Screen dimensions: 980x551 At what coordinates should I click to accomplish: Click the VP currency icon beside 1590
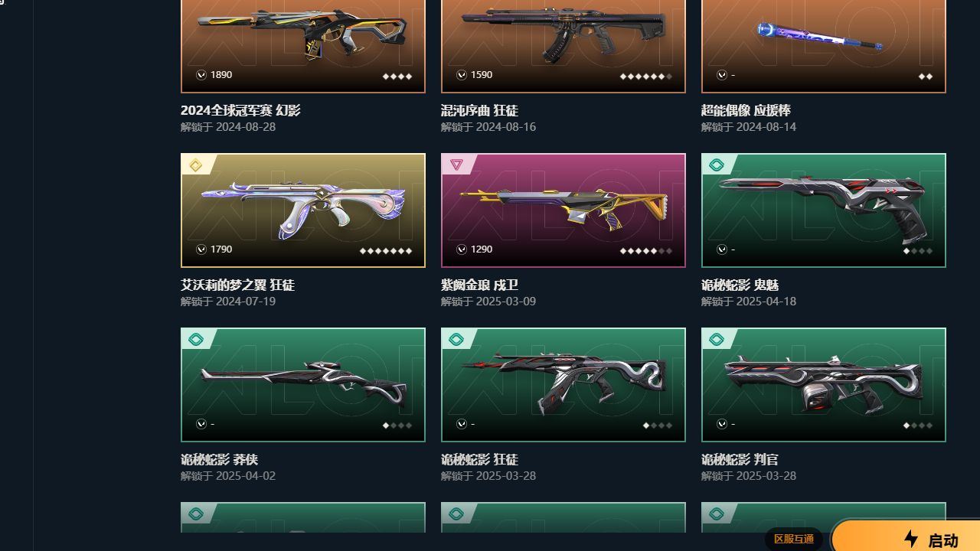coord(462,75)
